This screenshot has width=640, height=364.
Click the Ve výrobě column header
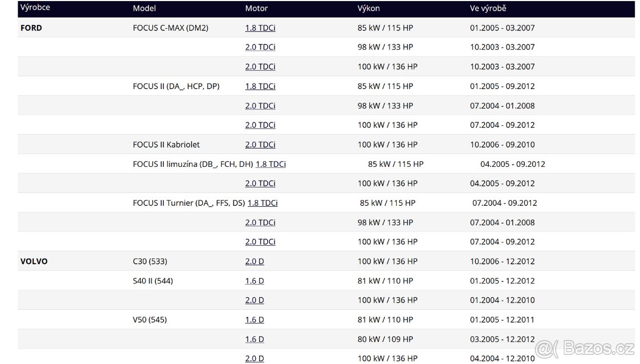pyautogui.click(x=488, y=8)
